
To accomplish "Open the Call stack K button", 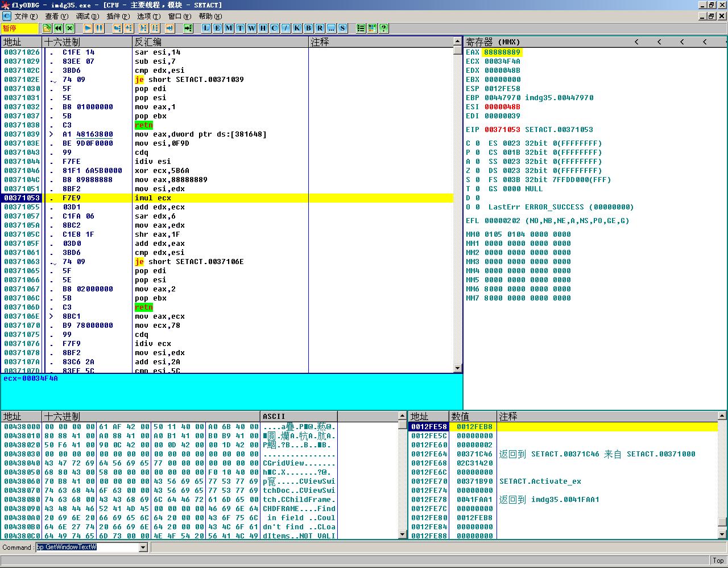I will 297,28.
